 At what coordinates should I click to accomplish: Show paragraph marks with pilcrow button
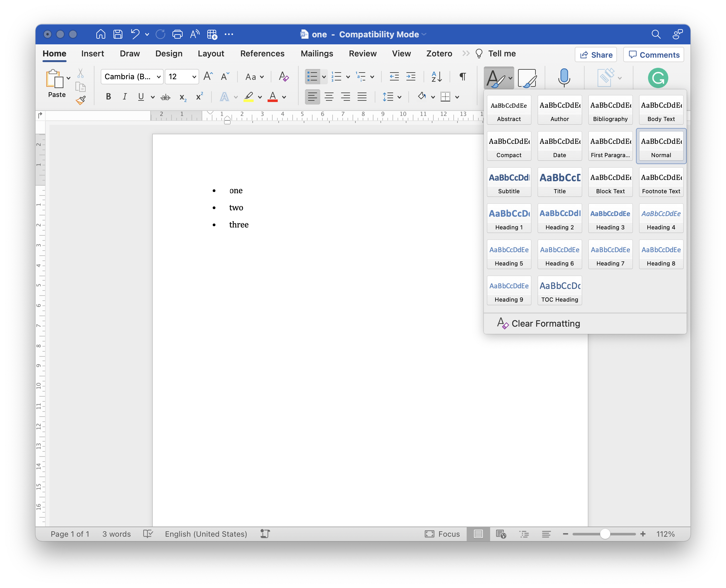pos(462,77)
